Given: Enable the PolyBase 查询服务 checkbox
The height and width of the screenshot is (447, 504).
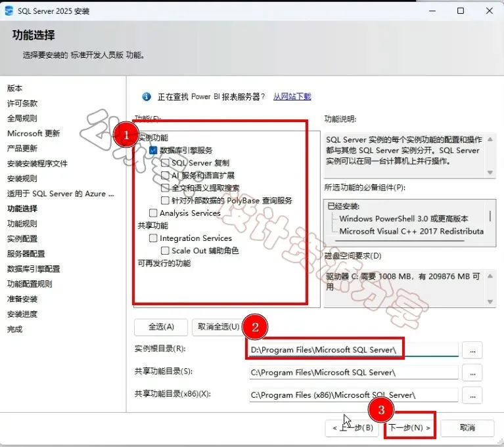Looking at the screenshot, I should pyautogui.click(x=165, y=200).
